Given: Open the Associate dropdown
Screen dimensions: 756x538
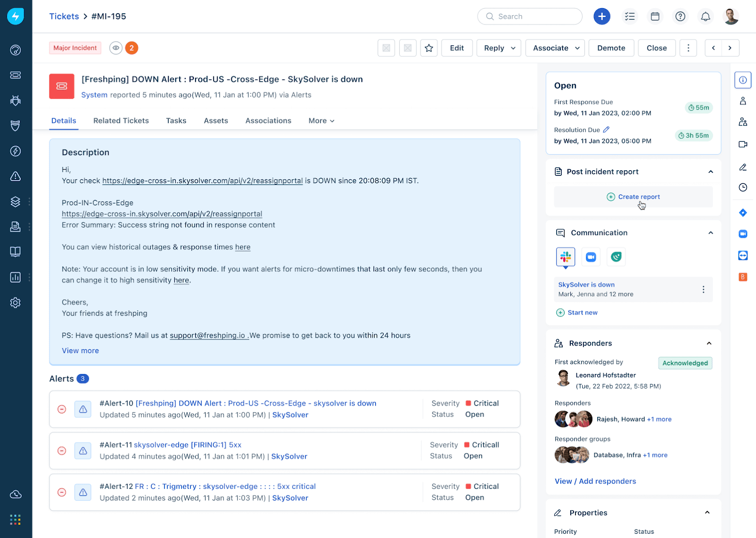Looking at the screenshot, I should tap(555, 48).
